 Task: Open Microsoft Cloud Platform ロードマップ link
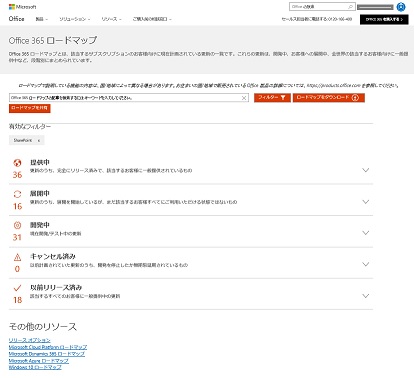point(48,347)
